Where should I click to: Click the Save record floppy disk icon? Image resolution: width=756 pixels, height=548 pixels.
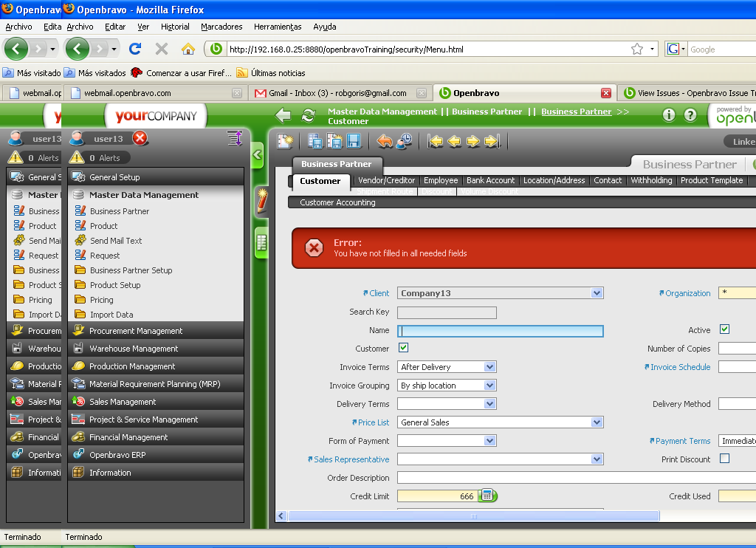[x=354, y=141]
